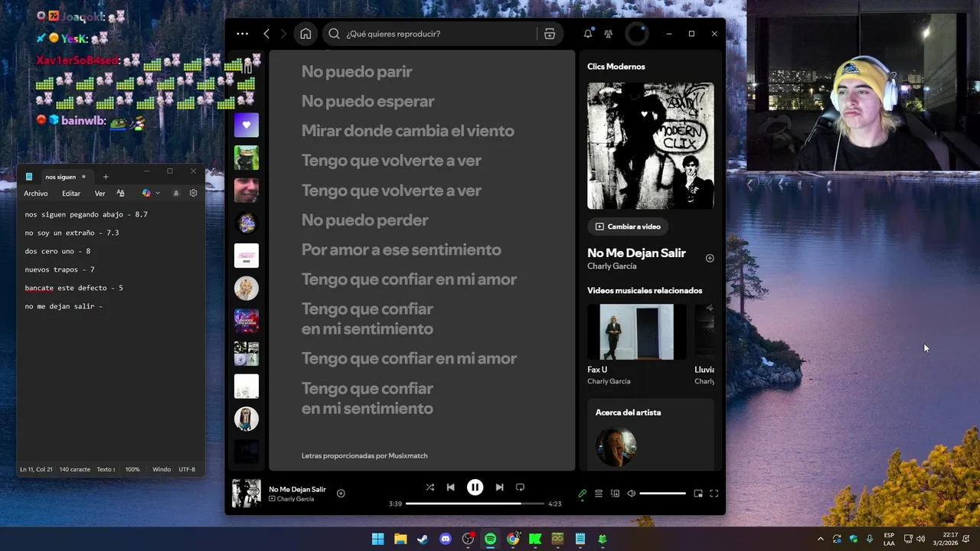Click the Acerca del artista photo
The image size is (980, 551).
pyautogui.click(x=616, y=447)
